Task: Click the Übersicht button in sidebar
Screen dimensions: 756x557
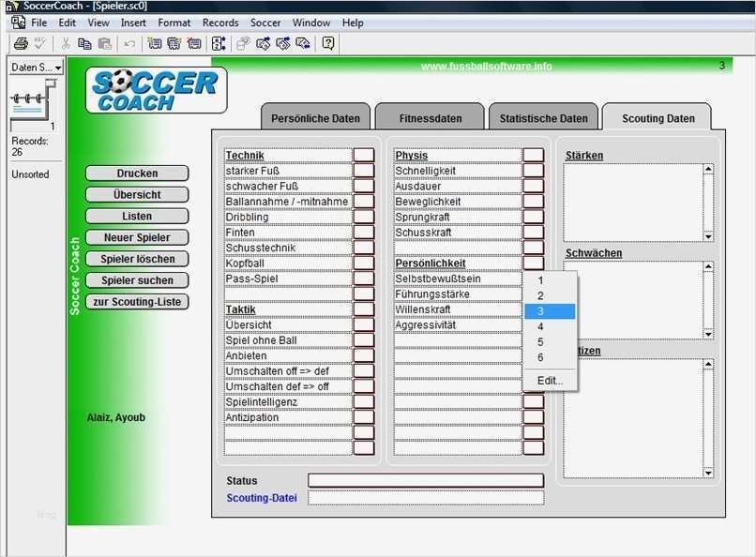Action: click(x=137, y=195)
